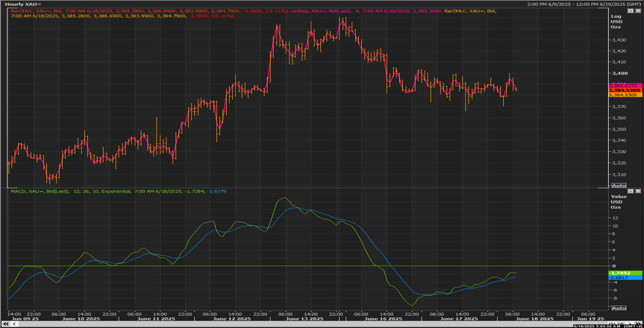Viewport: 644px width, 328px height.
Task: Click the June 12 2025 date label
Action: point(232,318)
